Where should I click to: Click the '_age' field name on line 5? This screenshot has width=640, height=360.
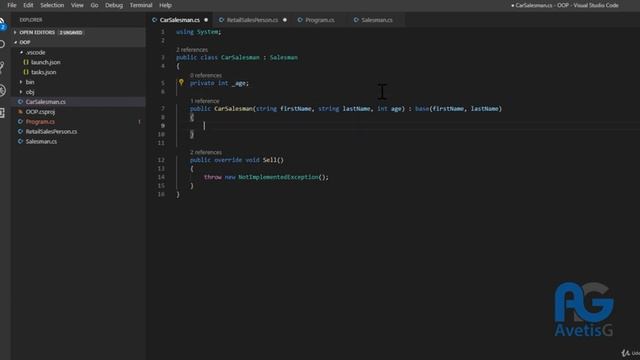point(239,83)
